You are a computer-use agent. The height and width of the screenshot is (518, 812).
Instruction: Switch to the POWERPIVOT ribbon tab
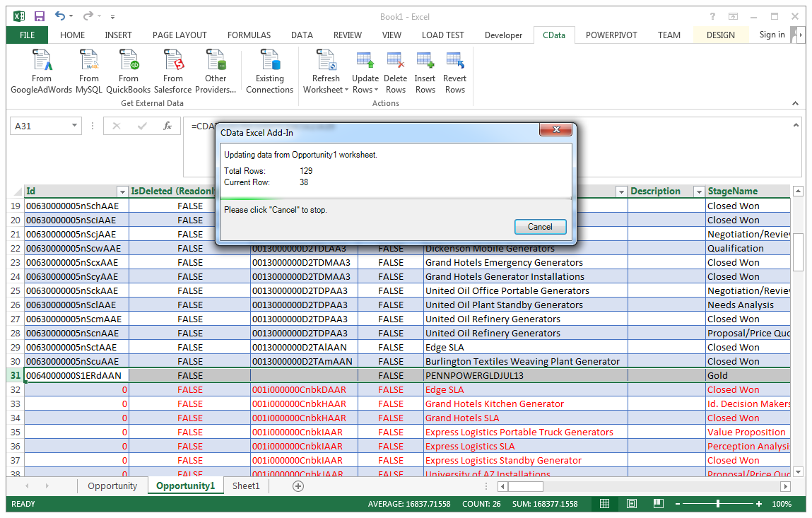pyautogui.click(x=611, y=35)
